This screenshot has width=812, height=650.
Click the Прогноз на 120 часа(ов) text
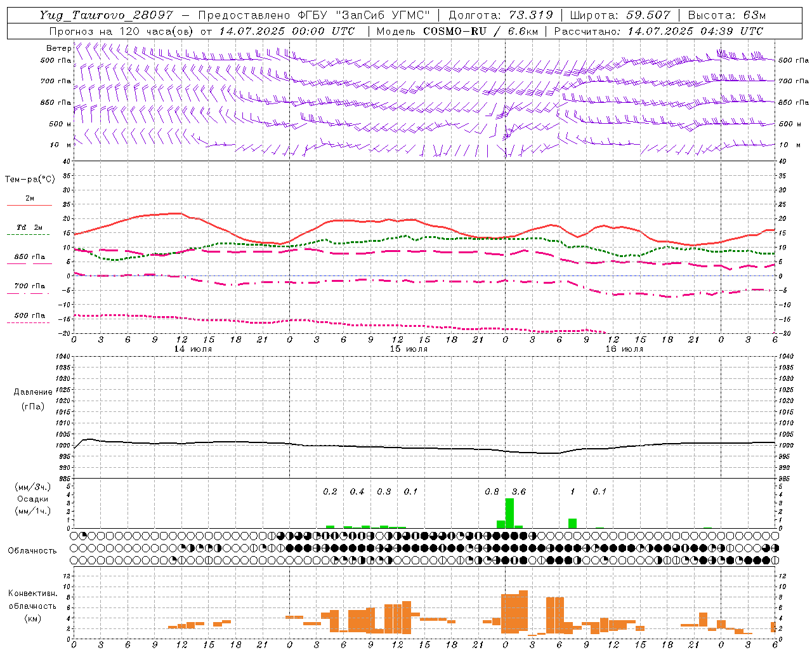[122, 31]
